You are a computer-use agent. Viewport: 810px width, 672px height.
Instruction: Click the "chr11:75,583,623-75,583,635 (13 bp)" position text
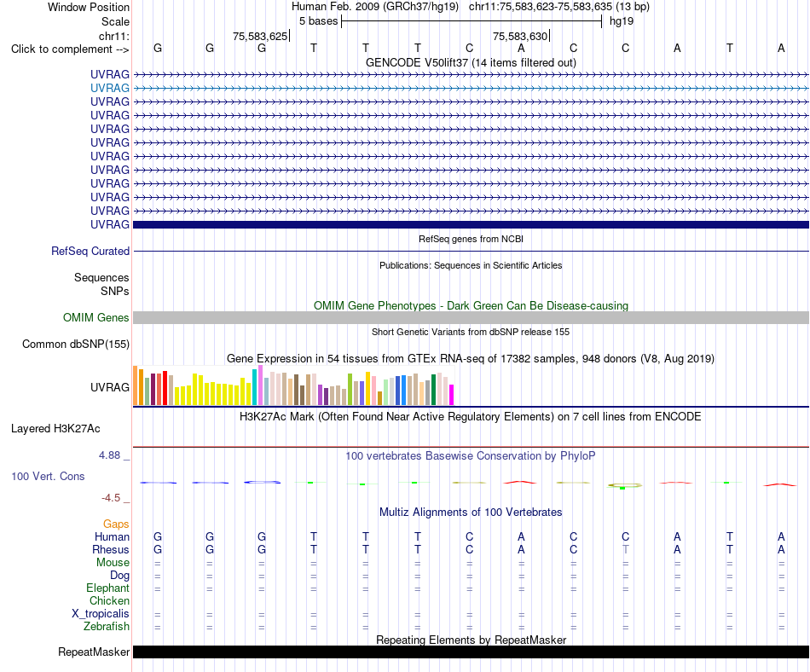(x=559, y=7)
